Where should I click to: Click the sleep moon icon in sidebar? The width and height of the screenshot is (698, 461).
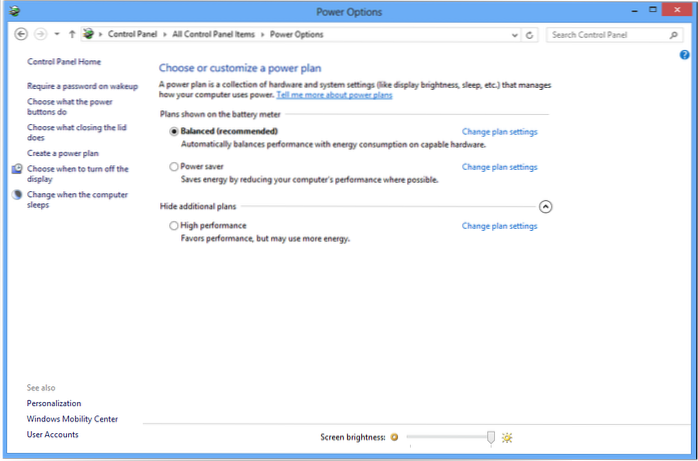pos(17,195)
